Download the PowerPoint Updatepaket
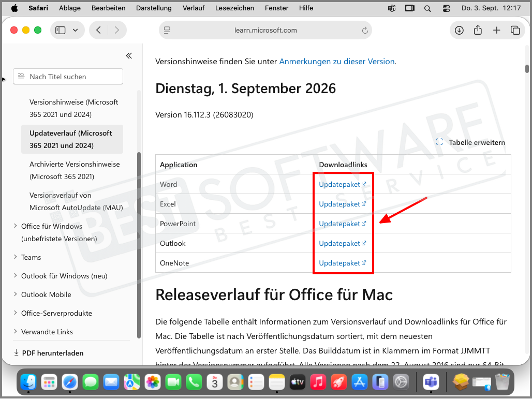This screenshot has width=532, height=399. [343, 224]
